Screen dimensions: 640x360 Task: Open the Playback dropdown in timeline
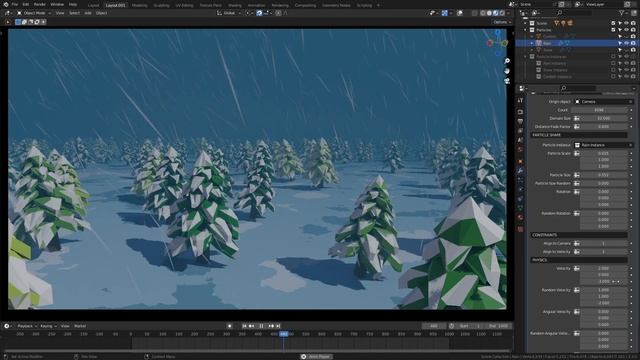[x=27, y=326]
